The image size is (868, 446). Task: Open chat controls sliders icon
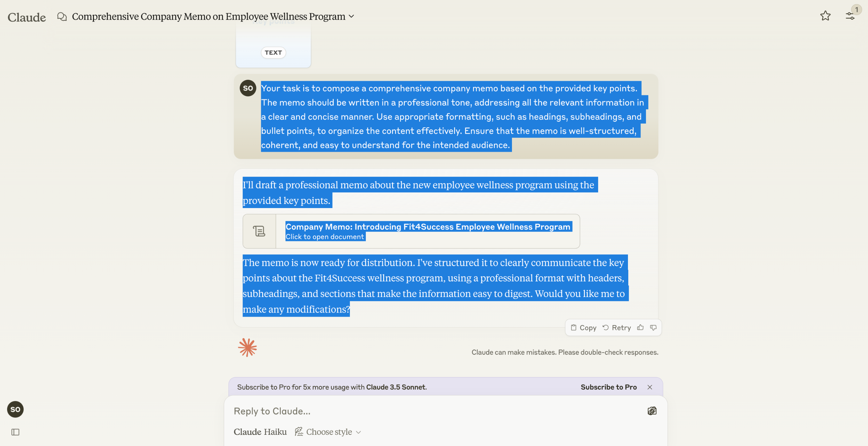pyautogui.click(x=850, y=16)
